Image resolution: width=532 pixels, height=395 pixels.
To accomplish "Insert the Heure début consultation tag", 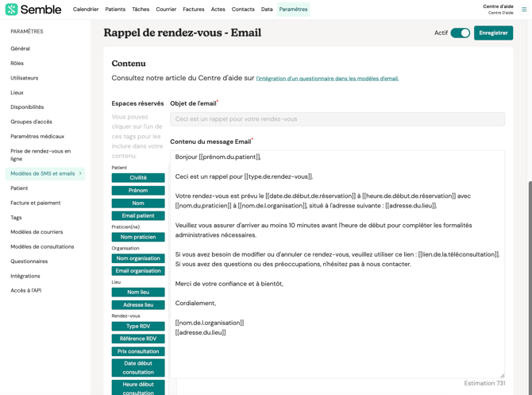I will coord(138,388).
